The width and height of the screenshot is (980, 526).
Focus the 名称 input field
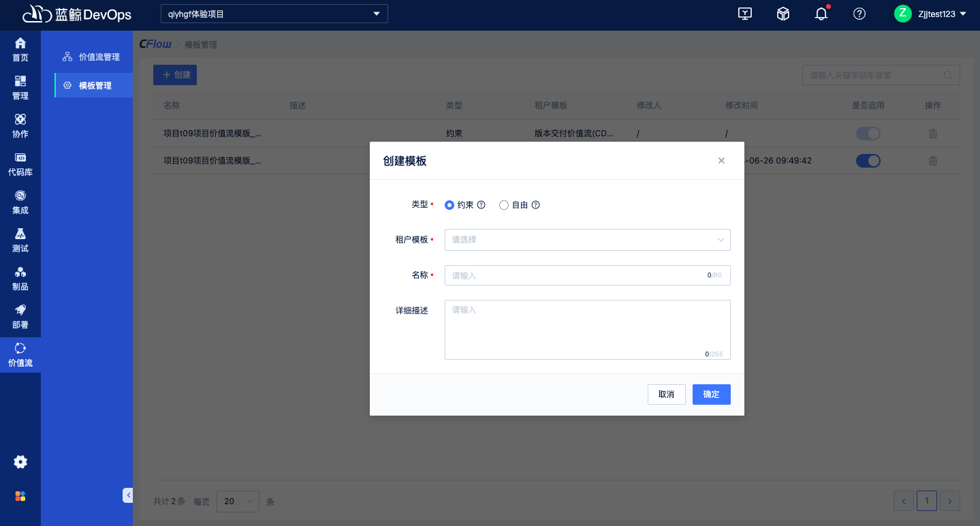pyautogui.click(x=587, y=275)
